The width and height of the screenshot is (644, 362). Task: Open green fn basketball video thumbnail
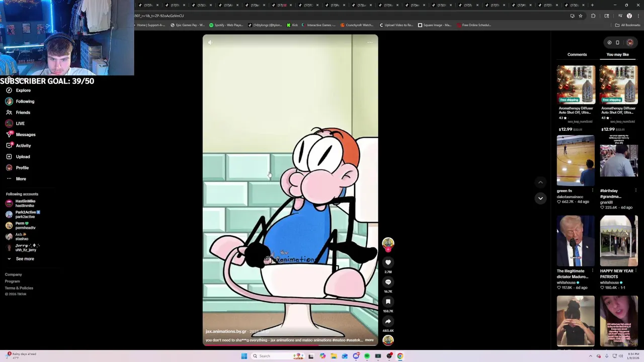pos(576,161)
